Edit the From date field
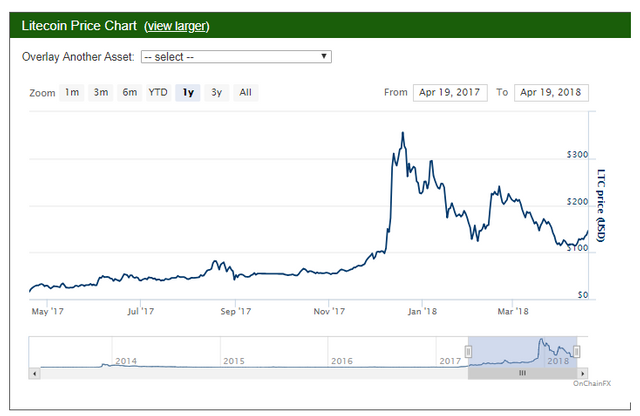Screen dimensions: 640x416 (x=450, y=93)
